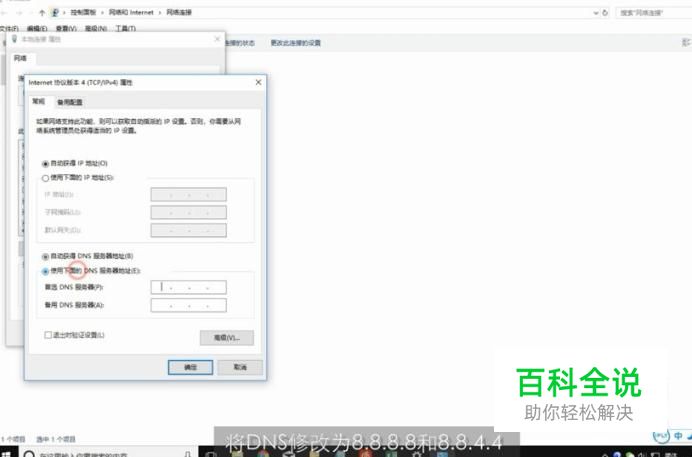Select 自动获得 DNS 服务器地址 radio button

45,257
